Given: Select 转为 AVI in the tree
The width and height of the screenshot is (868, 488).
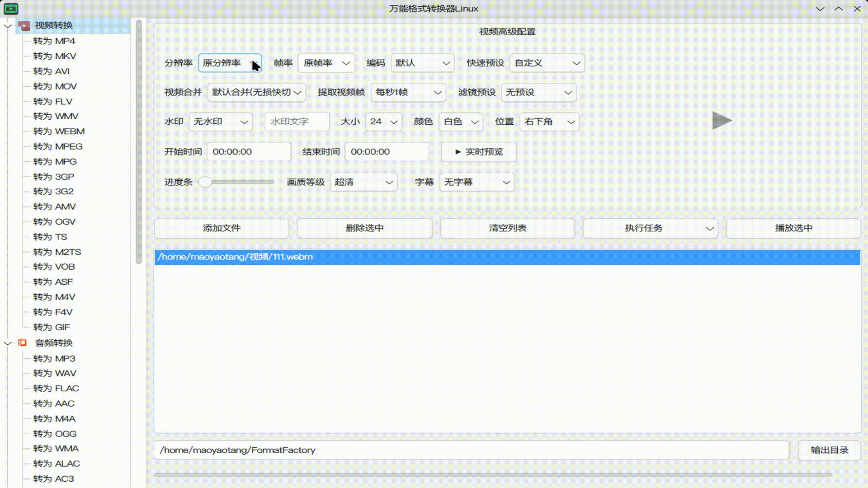Looking at the screenshot, I should 51,71.
